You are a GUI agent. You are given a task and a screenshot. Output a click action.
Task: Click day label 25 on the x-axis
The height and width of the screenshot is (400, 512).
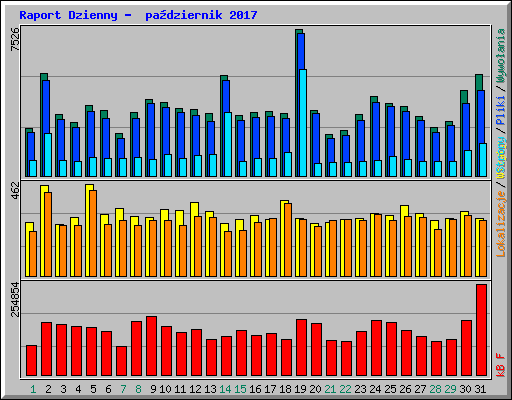tap(390, 389)
